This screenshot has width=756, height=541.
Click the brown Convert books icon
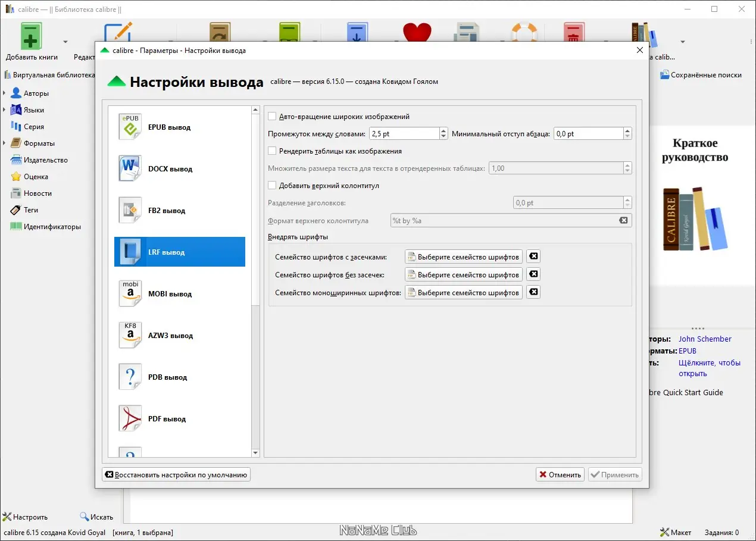point(220,32)
